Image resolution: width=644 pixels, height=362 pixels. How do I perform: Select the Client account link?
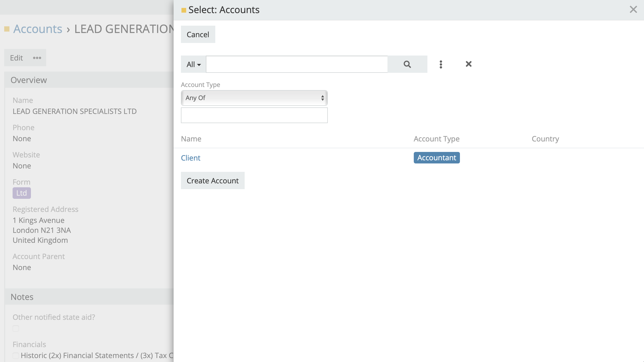point(191,158)
